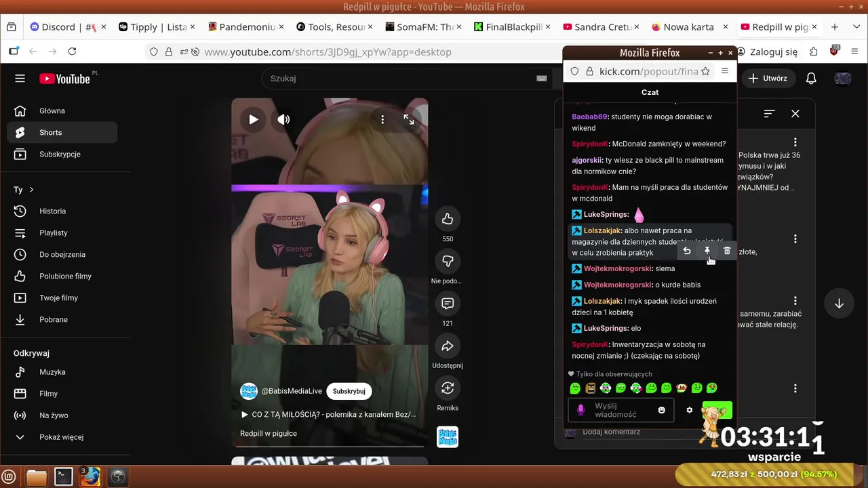
Task: Go to next Short with down arrow
Action: 839,304
